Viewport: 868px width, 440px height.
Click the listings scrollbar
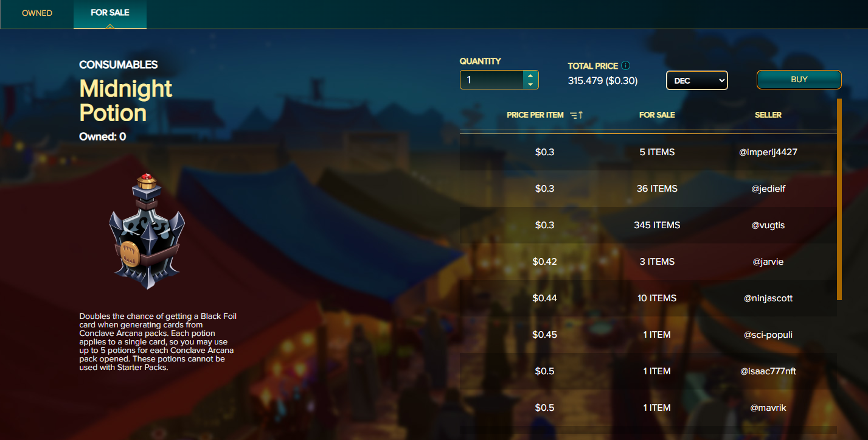click(x=839, y=199)
